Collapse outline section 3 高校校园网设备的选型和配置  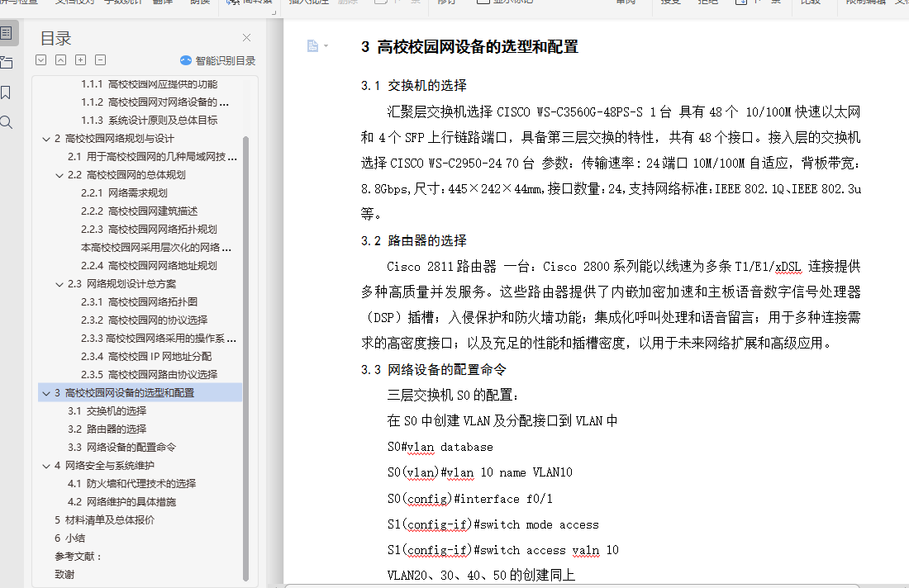click(46, 393)
